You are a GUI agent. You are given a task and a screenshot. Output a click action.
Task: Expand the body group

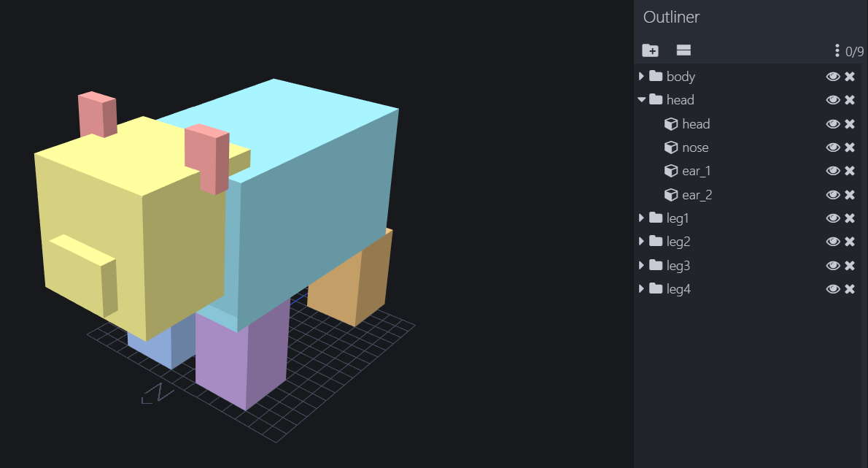pos(642,76)
